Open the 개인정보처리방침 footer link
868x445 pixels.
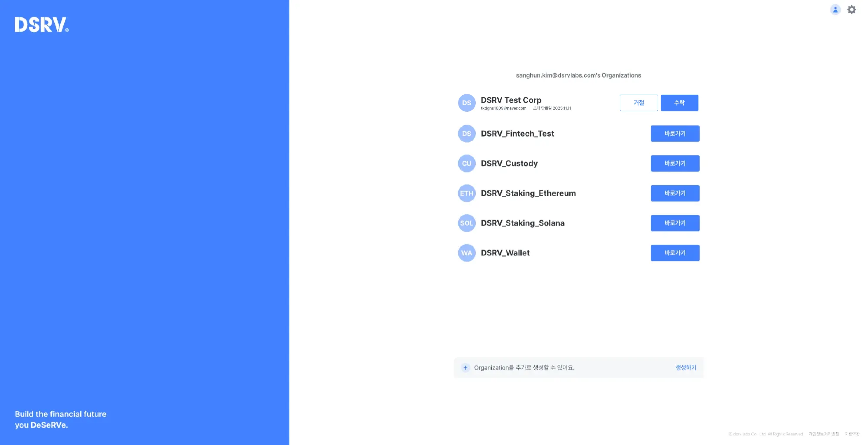(x=824, y=434)
